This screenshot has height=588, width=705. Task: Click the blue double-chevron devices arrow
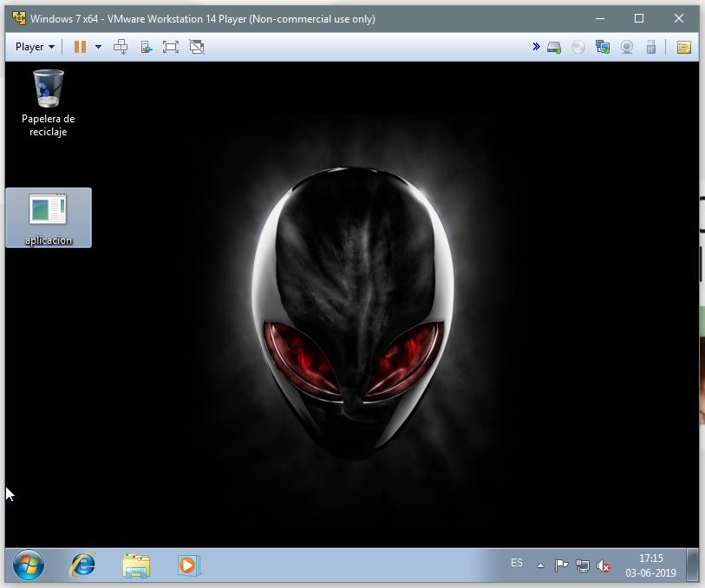536,46
